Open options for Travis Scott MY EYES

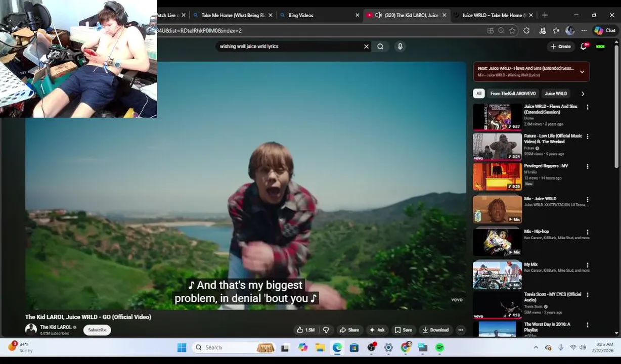tap(587, 295)
